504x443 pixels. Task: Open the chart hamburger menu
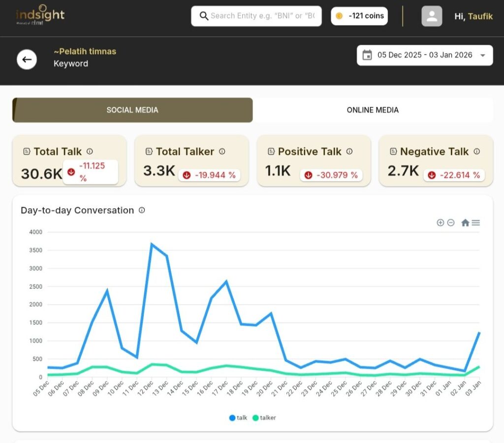pos(476,222)
